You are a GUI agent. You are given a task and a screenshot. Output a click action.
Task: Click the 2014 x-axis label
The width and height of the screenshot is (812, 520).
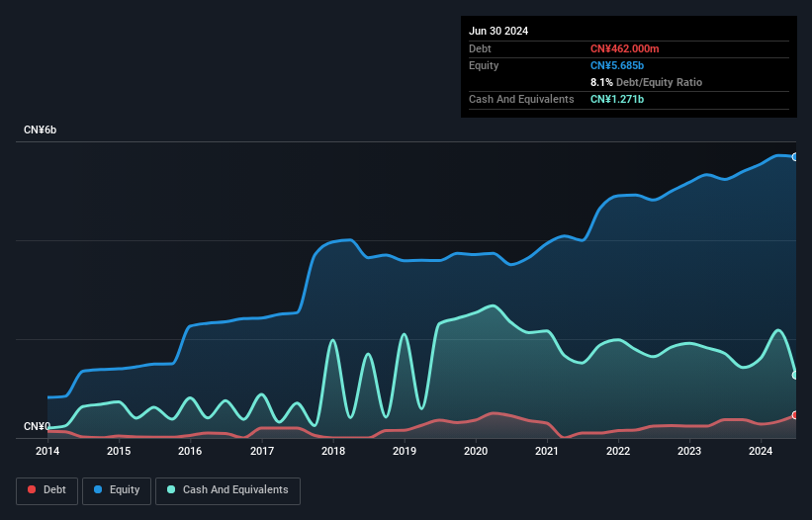[x=47, y=451]
